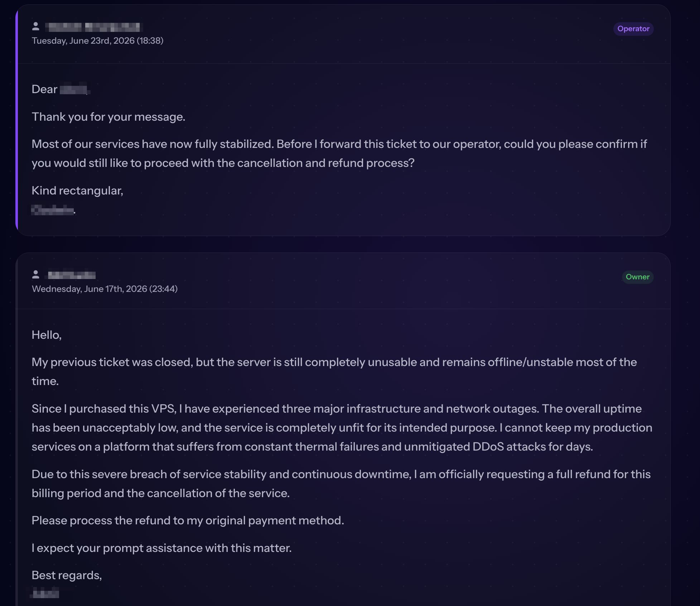Click the 'Since I purchased this VPS' paragraph

(342, 428)
